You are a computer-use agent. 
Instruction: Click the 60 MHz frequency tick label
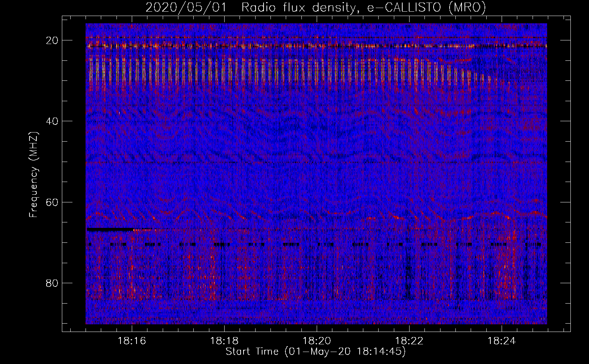point(52,202)
